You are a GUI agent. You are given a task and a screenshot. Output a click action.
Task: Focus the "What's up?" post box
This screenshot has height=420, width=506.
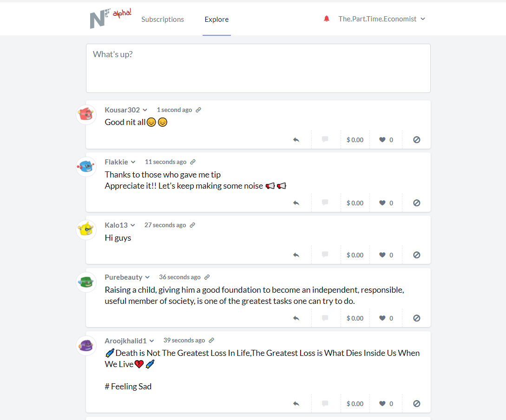(x=258, y=68)
